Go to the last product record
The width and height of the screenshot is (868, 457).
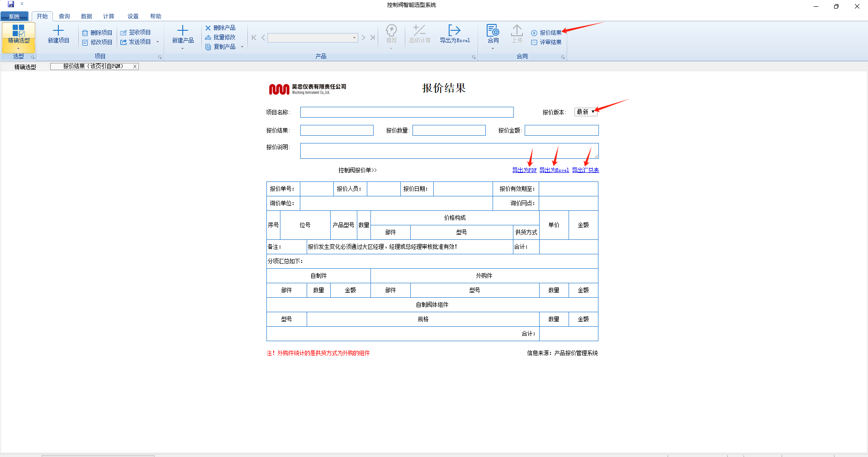coord(372,38)
